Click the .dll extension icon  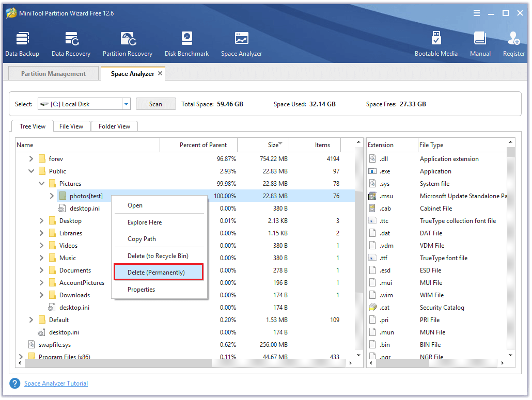coord(372,158)
